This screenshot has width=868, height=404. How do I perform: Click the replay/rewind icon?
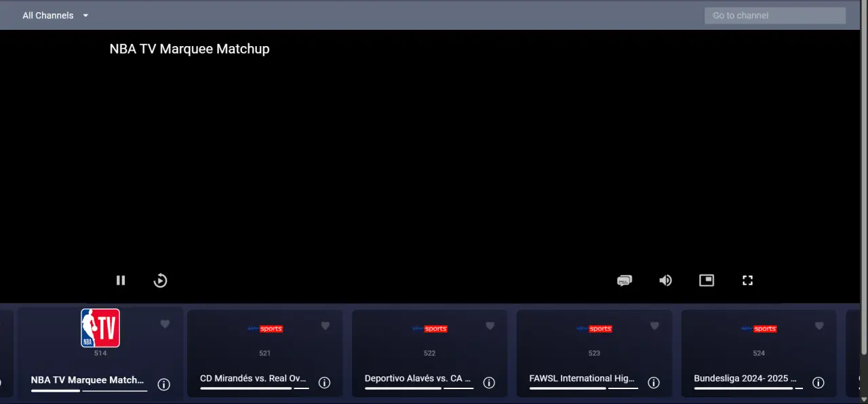click(160, 280)
